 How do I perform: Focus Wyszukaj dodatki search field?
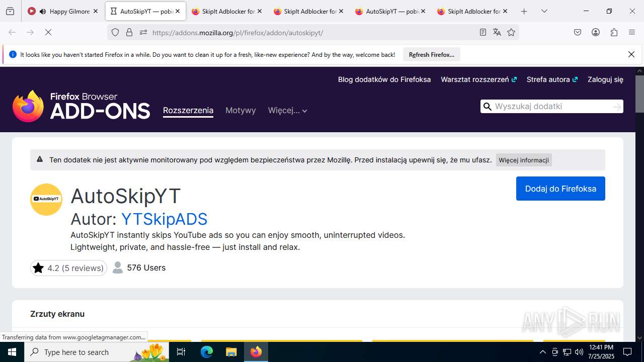551,106
